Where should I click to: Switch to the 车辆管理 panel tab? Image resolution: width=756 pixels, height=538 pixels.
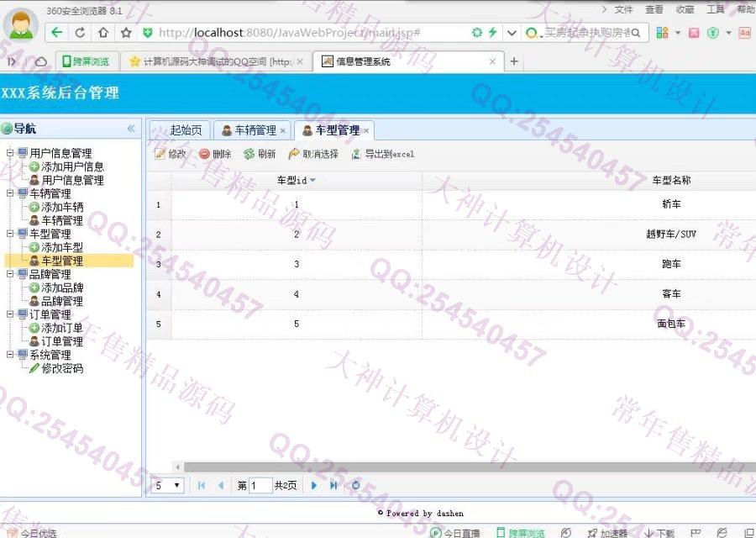pos(250,130)
